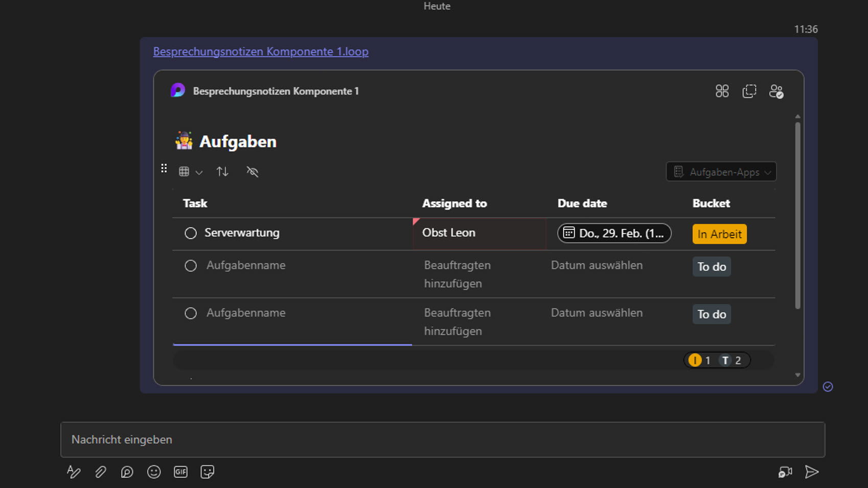Click the Bucket column header
Viewport: 868px width, 488px height.
coord(711,203)
